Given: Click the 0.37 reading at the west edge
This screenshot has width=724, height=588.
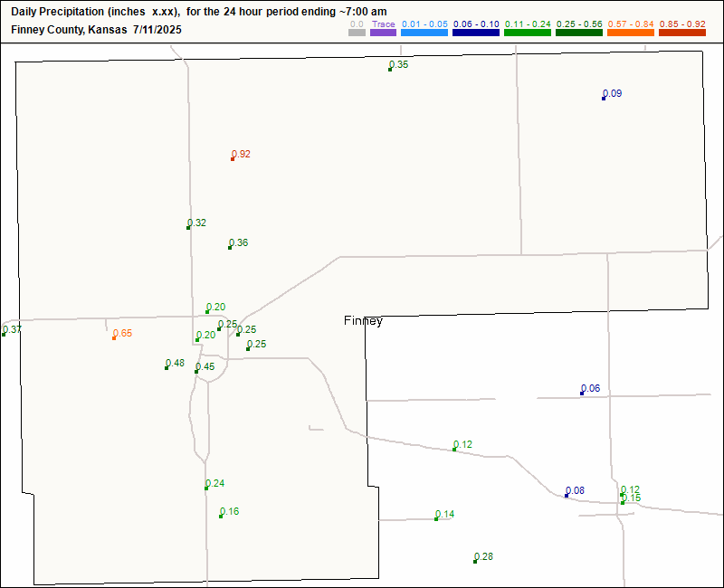Looking at the screenshot, I should [12, 329].
